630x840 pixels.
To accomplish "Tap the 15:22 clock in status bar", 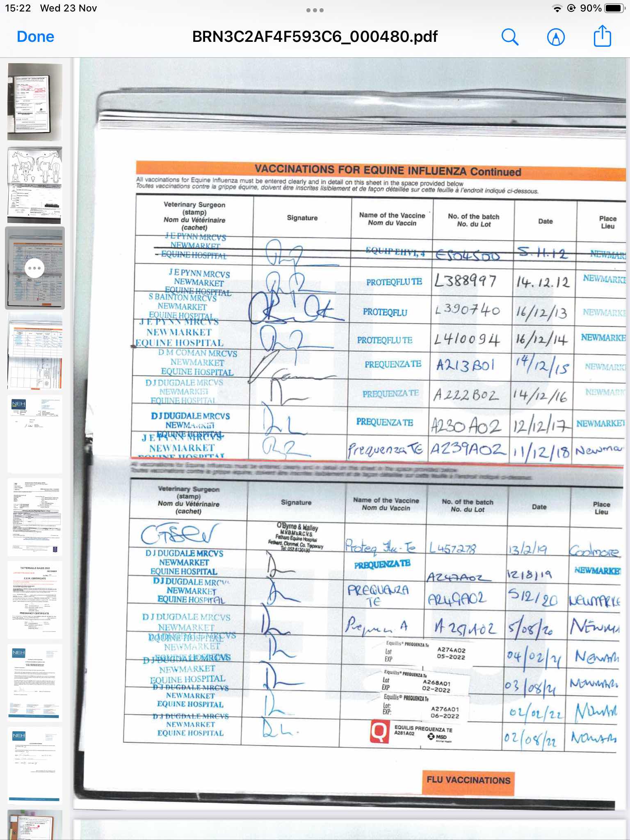I will point(18,9).
